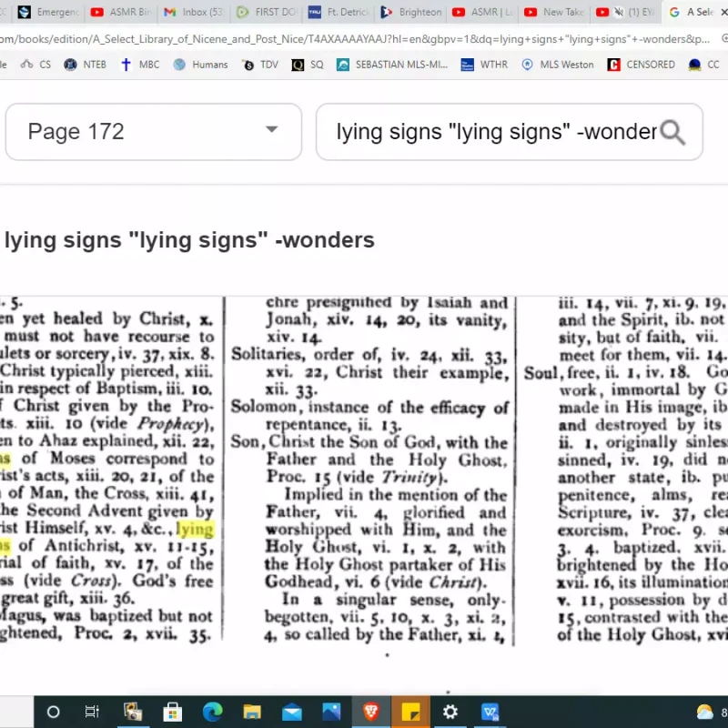Image resolution: width=728 pixels, height=728 pixels.
Task: Open the NTEB bookmark
Action: [86, 65]
